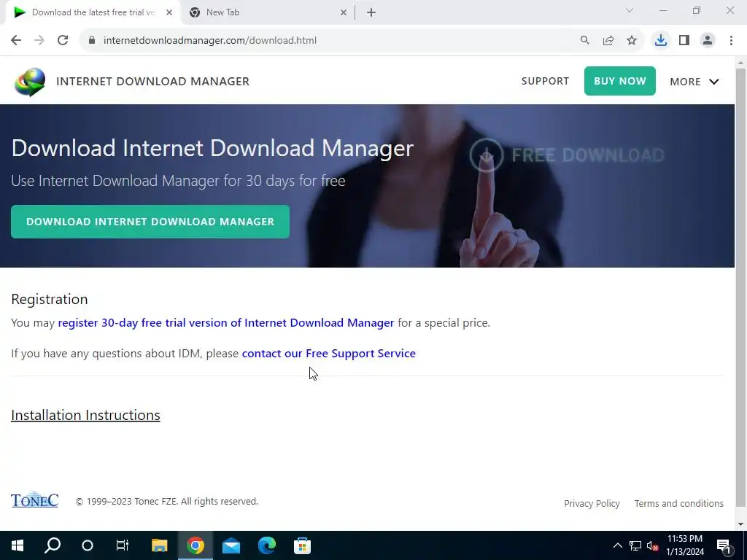Open the Chrome downloads icon

pos(661,41)
